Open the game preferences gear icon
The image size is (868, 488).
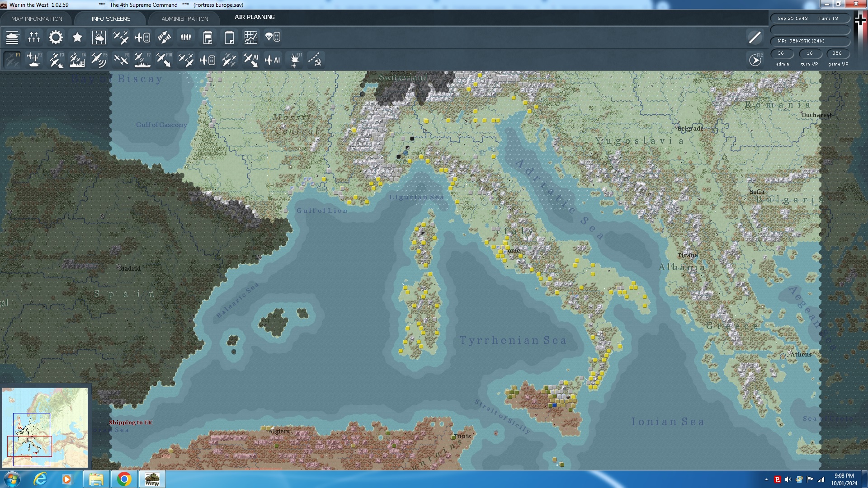click(x=55, y=38)
